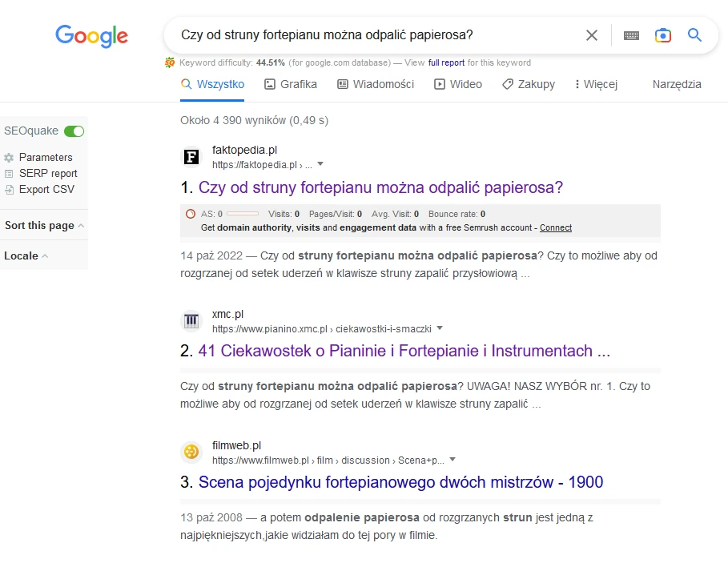
Task: Expand the faktopedia.pl result options arrow
Action: pyautogui.click(x=320, y=164)
